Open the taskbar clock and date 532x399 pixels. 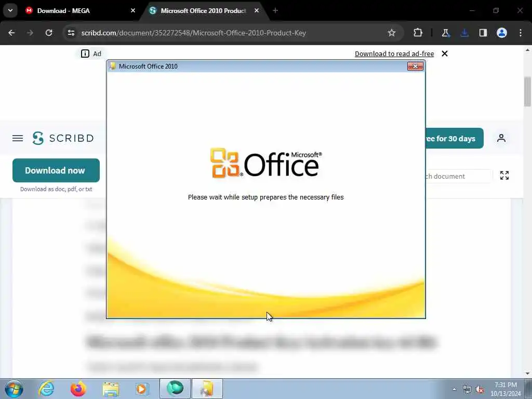click(x=506, y=389)
